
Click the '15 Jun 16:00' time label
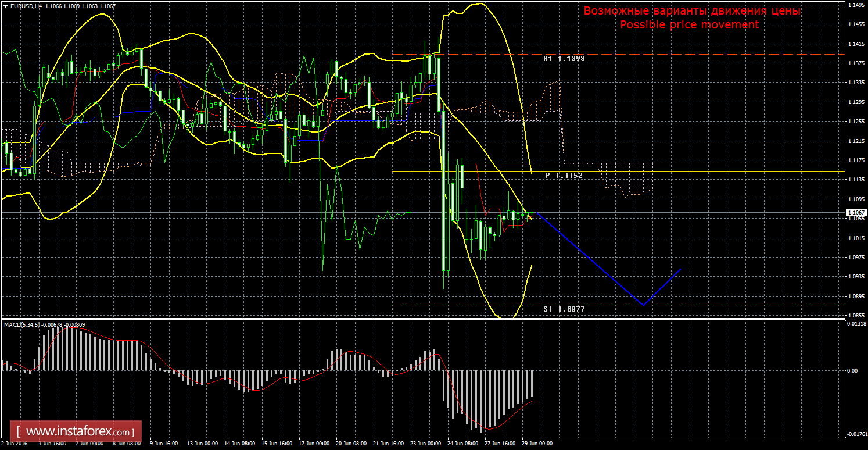[277, 443]
